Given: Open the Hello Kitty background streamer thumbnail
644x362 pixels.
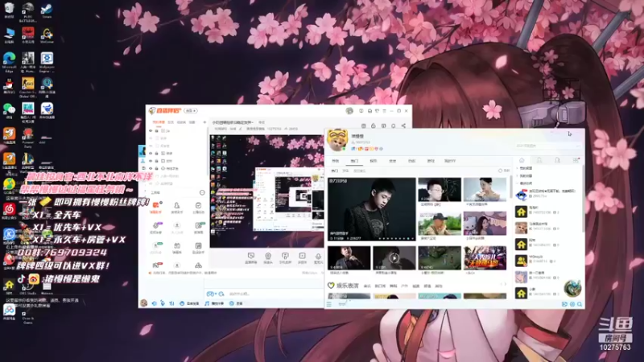Looking at the screenshot, I should [485, 224].
